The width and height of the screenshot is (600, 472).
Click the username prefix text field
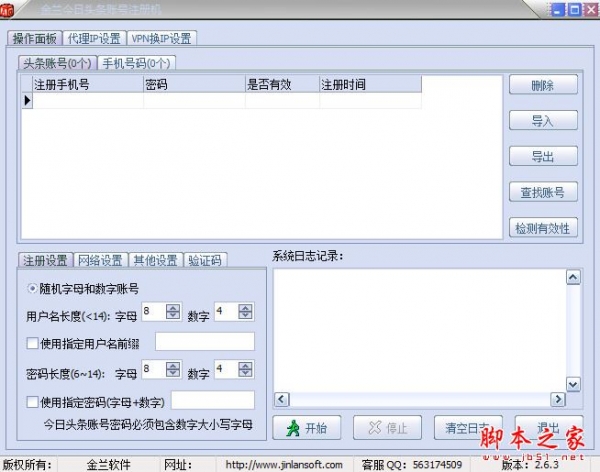tap(205, 341)
